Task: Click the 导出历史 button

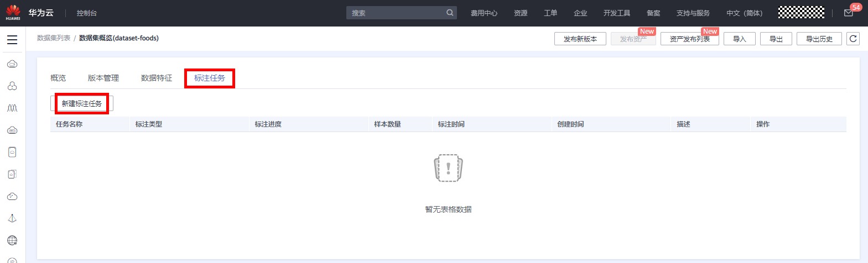Action: click(819, 39)
